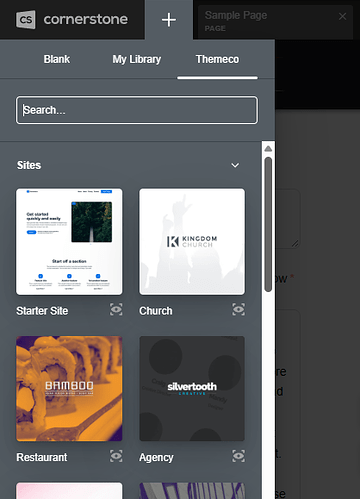This screenshot has width=360, height=499.
Task: Choose the Kingdom Church thumbnail
Action: point(192,242)
